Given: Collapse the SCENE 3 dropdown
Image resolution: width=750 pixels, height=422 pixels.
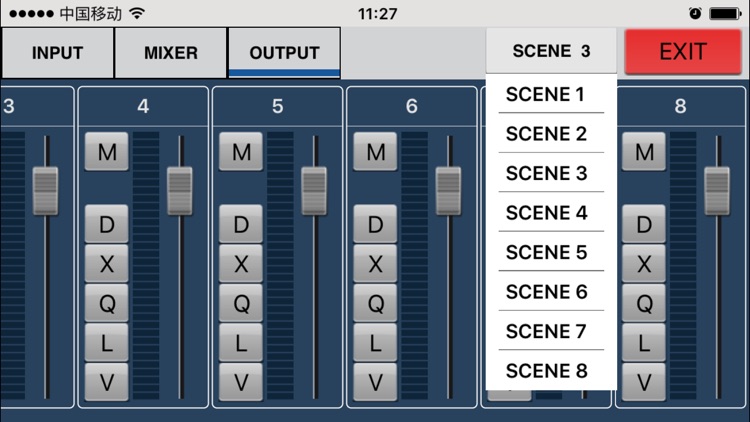Looking at the screenshot, I should pos(551,52).
